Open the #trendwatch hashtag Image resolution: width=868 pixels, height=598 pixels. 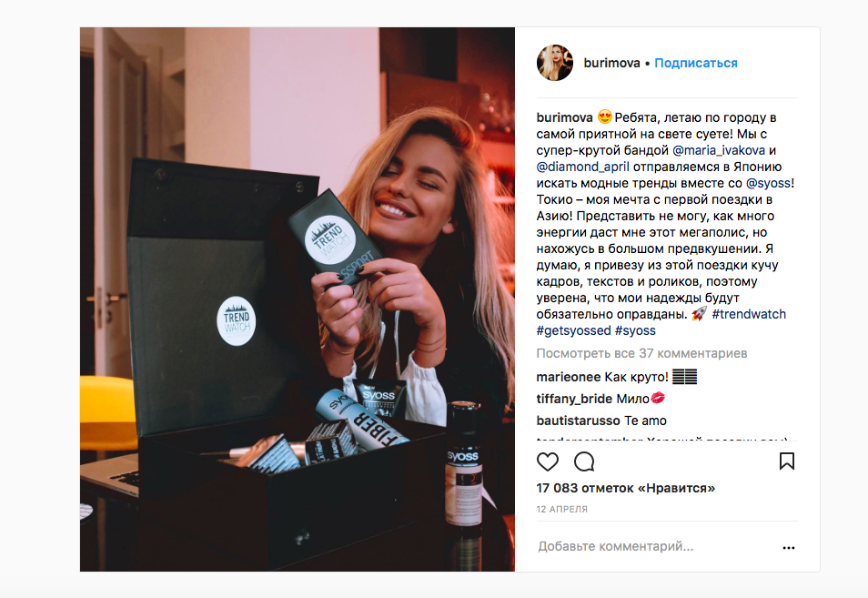point(749,315)
